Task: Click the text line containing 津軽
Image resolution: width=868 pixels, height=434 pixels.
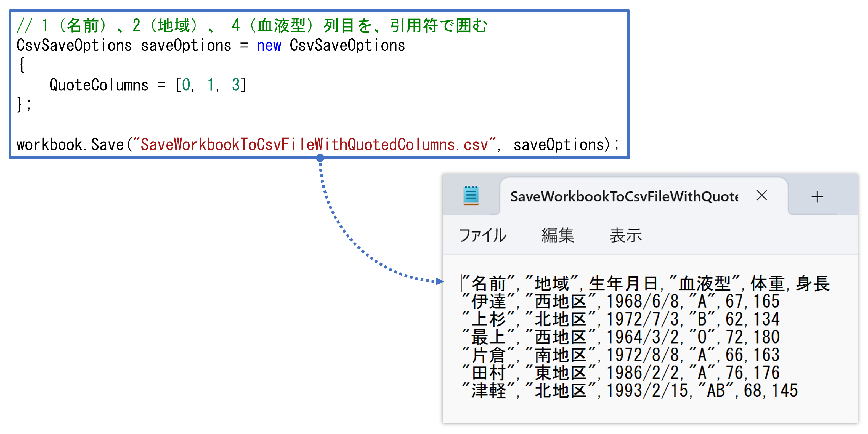Action: 630,390
